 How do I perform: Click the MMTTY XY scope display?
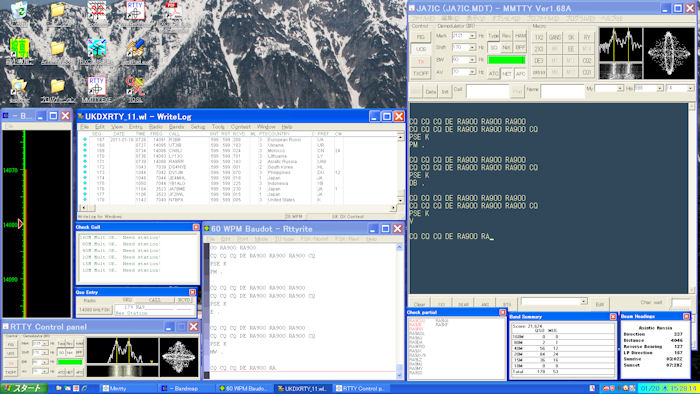(669, 54)
